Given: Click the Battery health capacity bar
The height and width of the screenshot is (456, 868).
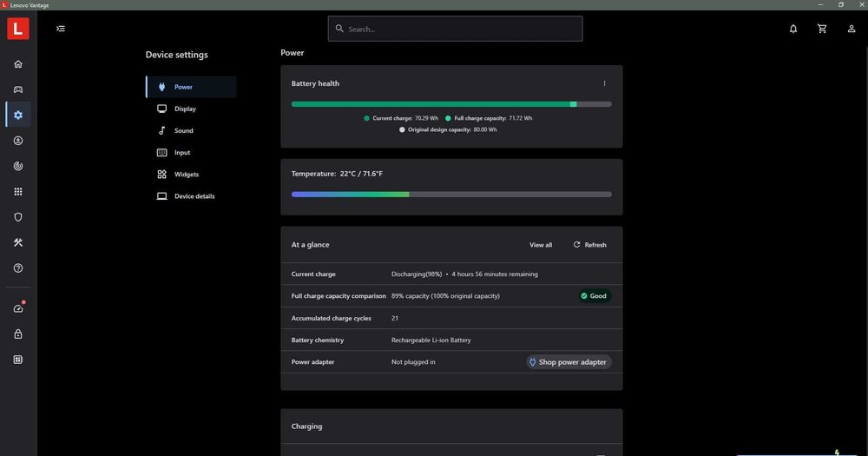Looking at the screenshot, I should [451, 104].
